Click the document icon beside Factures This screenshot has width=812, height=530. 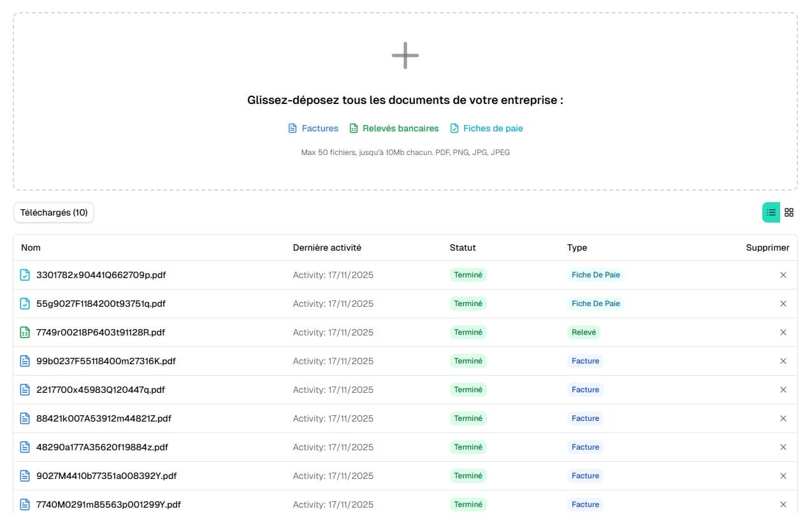click(x=293, y=128)
